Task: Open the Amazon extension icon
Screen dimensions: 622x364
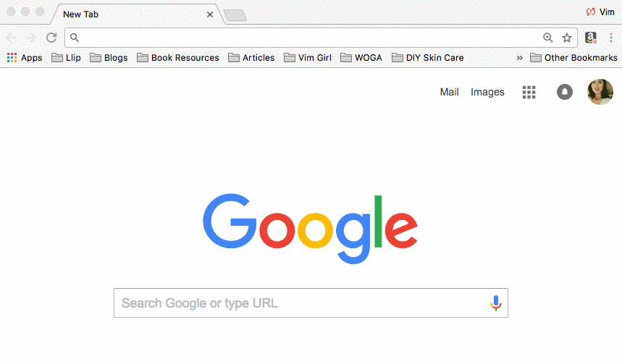Action: coord(591,38)
